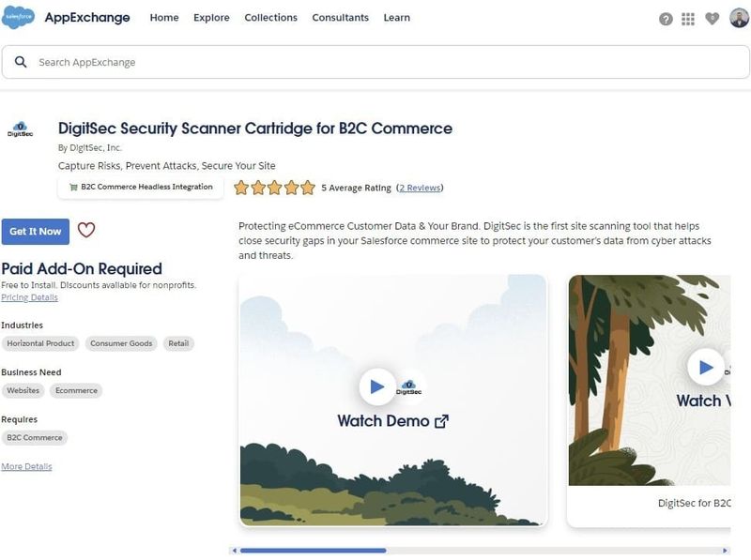751x560 pixels.
Task: Click the B2C Commerce Headless Integration badge
Action: (x=140, y=188)
